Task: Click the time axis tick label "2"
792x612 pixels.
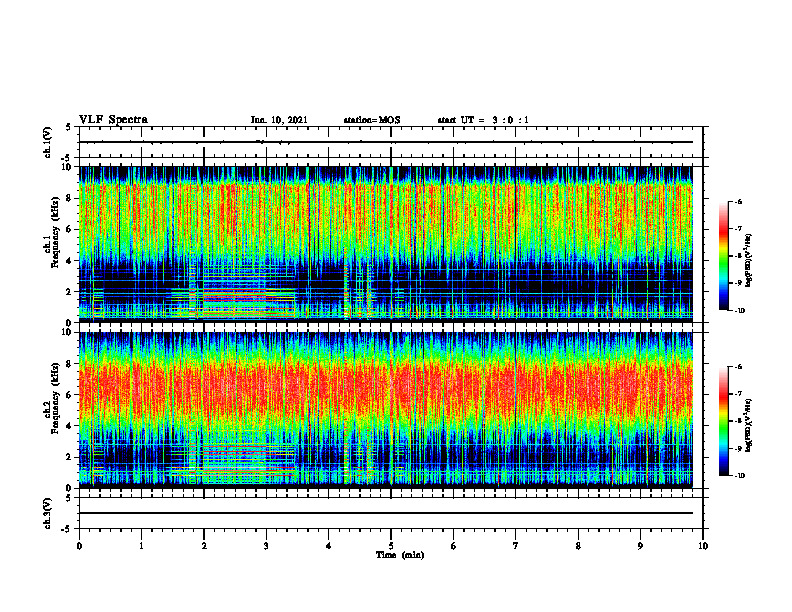Action: coord(204,546)
